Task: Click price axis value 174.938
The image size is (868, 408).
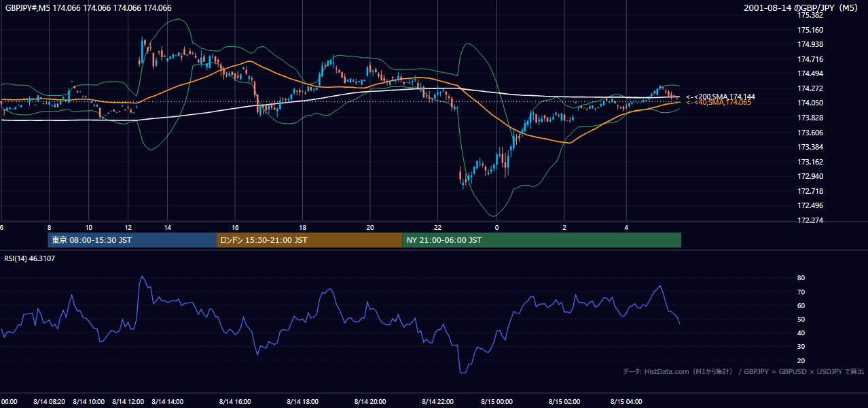Action: (x=810, y=44)
